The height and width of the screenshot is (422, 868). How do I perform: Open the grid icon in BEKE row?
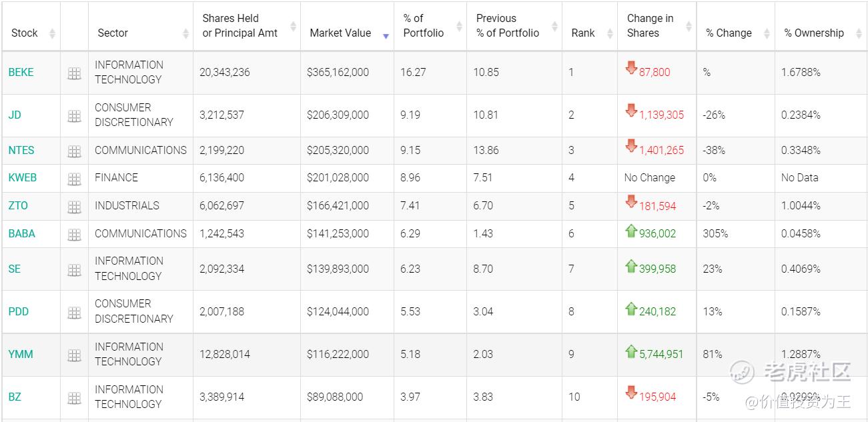tap(74, 74)
